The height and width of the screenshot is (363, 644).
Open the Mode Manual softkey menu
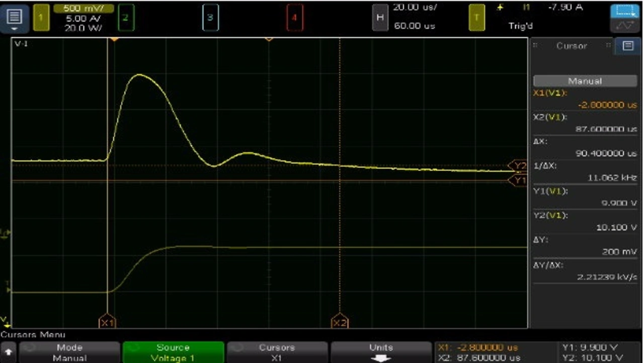tap(69, 352)
